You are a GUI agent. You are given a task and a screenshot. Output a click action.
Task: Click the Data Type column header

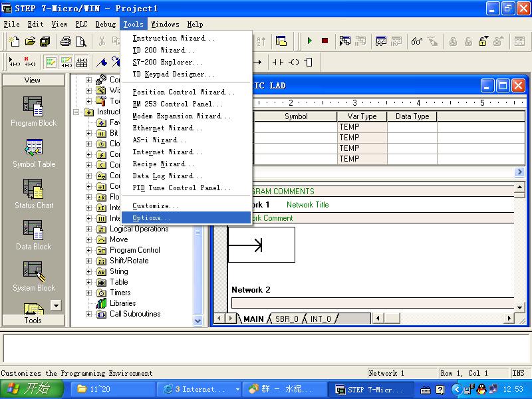point(412,116)
